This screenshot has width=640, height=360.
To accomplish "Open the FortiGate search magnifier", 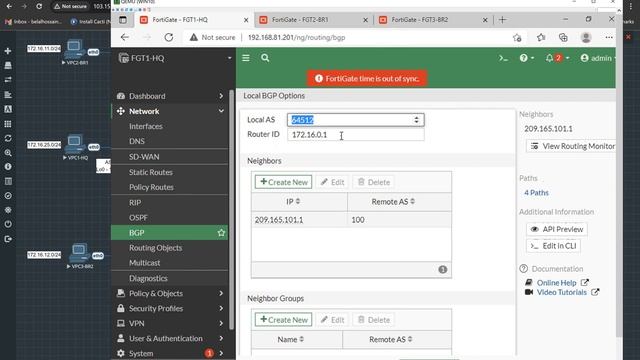I will [x=265, y=58].
